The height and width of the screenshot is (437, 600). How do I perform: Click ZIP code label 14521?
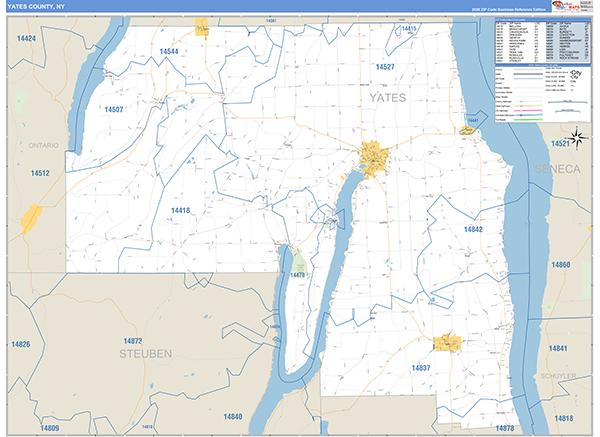click(560, 143)
